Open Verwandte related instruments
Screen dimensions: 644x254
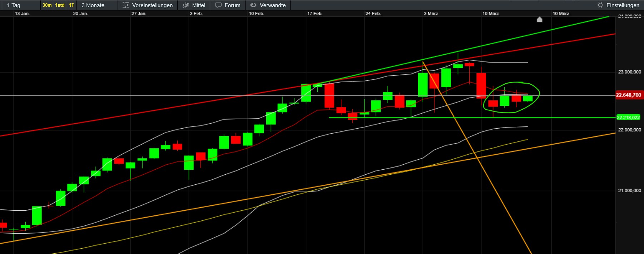(273, 5)
